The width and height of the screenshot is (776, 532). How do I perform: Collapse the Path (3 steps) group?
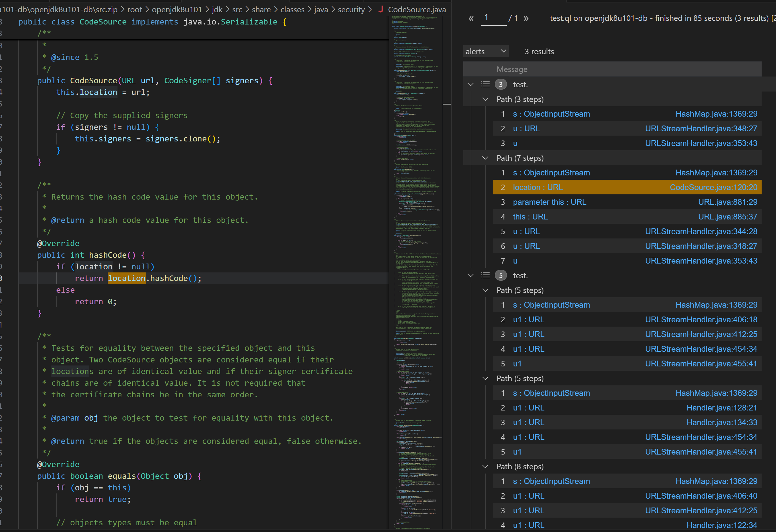pyautogui.click(x=485, y=99)
